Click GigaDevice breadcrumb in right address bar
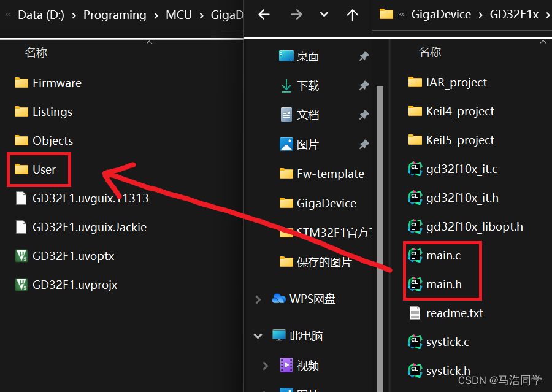 441,15
